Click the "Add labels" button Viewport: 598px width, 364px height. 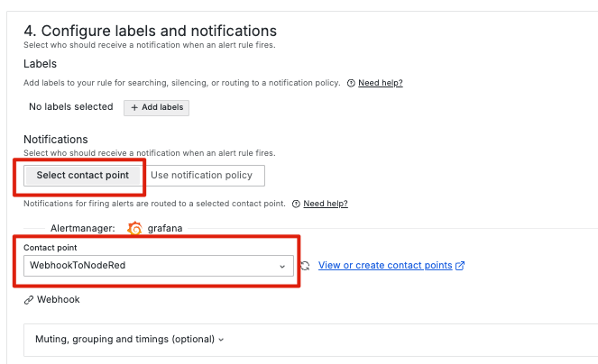point(156,107)
